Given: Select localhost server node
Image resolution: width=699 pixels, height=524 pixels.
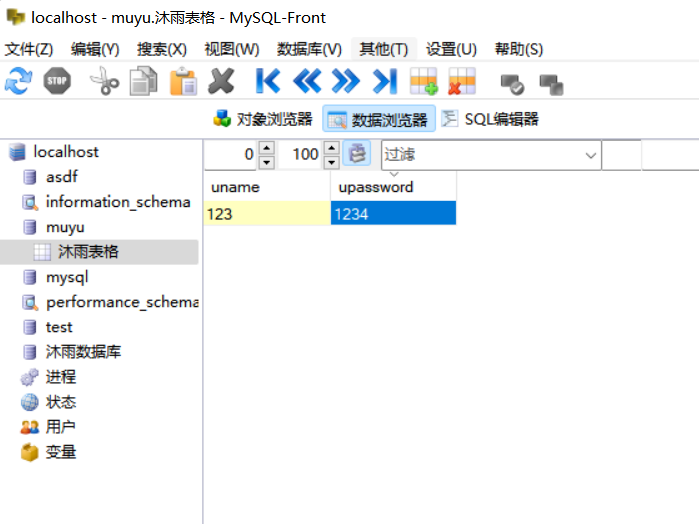Looking at the screenshot, I should pos(66,152).
